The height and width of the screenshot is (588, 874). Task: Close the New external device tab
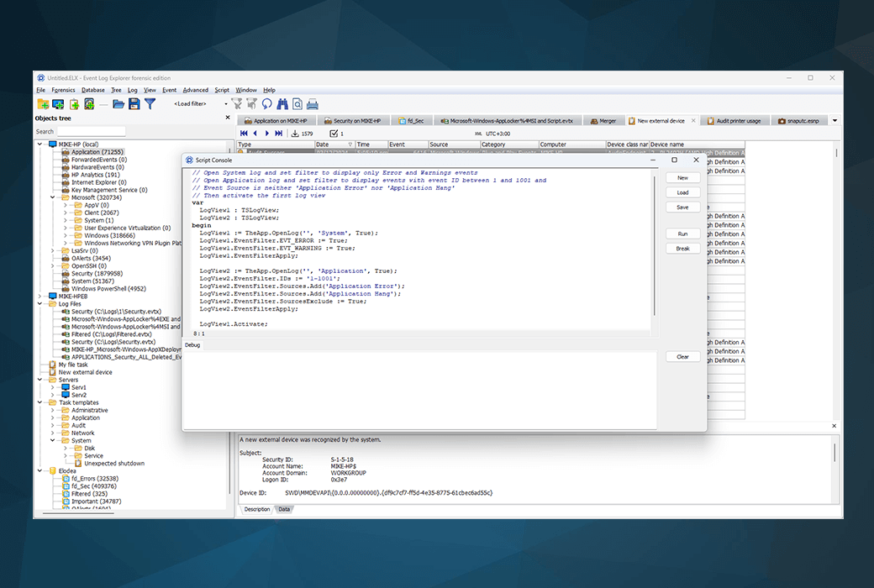693,120
